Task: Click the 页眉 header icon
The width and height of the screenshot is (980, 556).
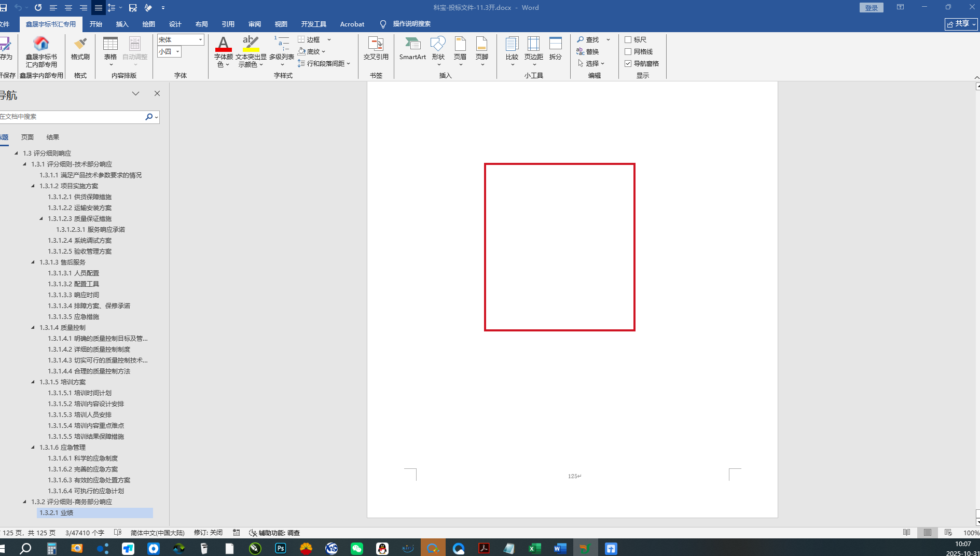Action: [460, 44]
